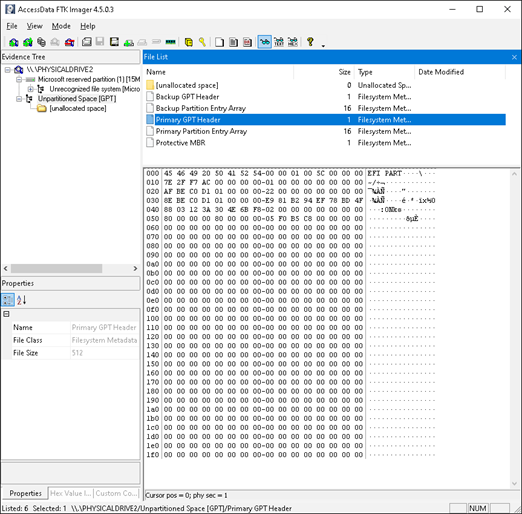Screen dimensions: 522x514
Task: Sort by the Size column header
Action: click(x=324, y=72)
